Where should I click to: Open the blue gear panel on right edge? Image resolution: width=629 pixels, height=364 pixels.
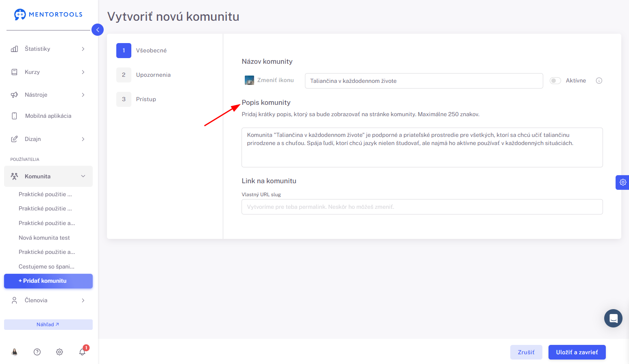pos(622,182)
